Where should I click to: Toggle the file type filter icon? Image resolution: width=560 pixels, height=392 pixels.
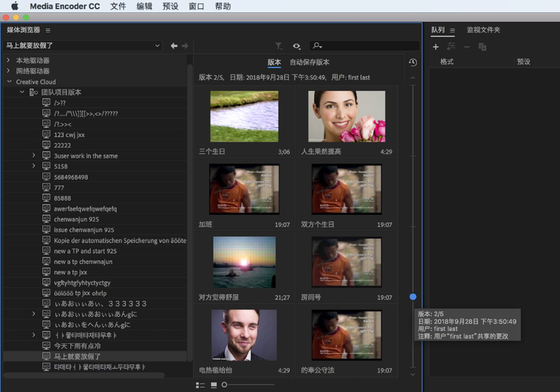[279, 45]
